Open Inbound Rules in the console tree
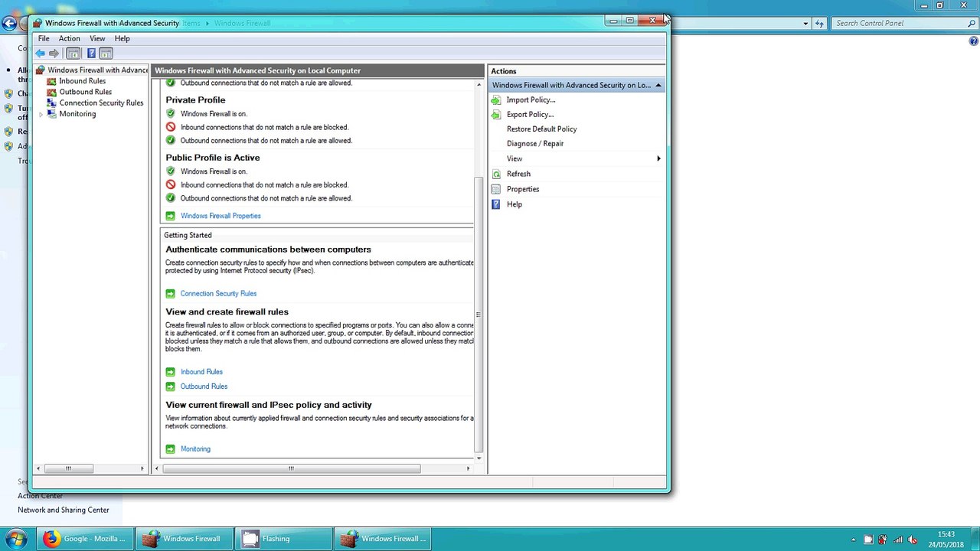The image size is (980, 551). (82, 81)
